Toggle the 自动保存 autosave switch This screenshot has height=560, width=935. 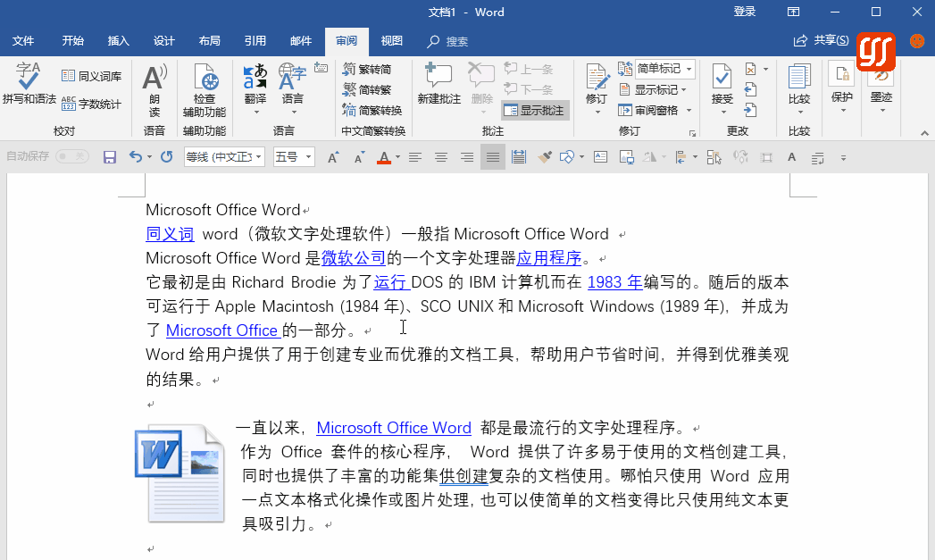(x=72, y=156)
